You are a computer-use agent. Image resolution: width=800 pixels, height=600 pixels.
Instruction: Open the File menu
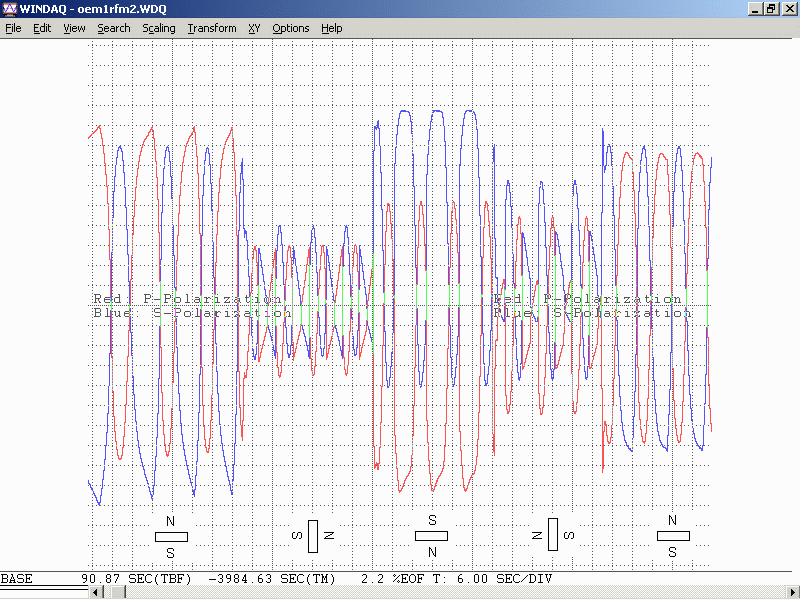13,28
